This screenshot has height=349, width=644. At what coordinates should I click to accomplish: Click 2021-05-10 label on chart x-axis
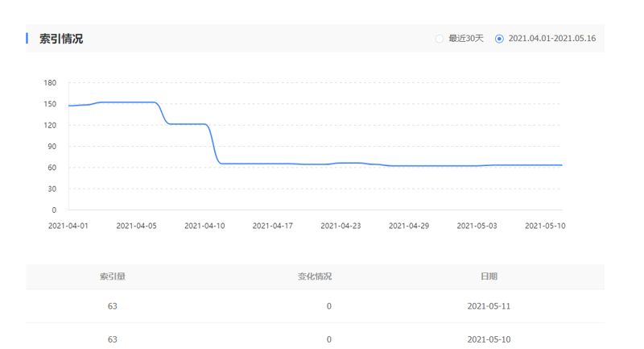click(545, 226)
